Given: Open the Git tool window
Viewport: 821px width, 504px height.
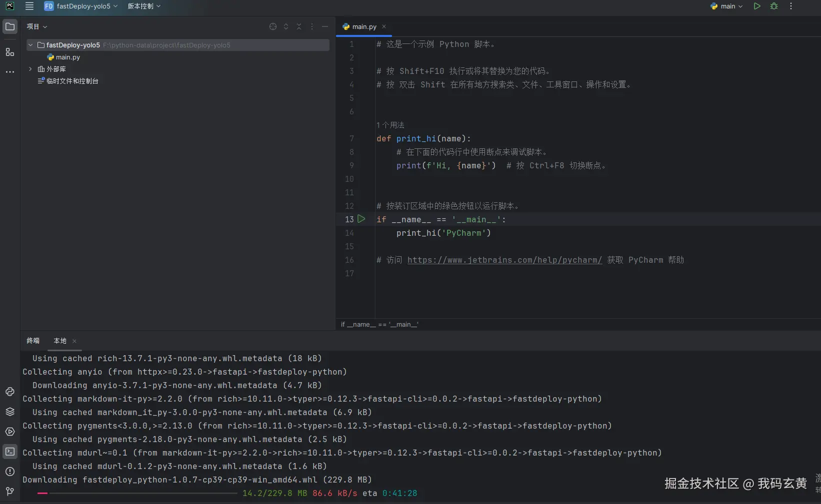Looking at the screenshot, I should [x=10, y=492].
